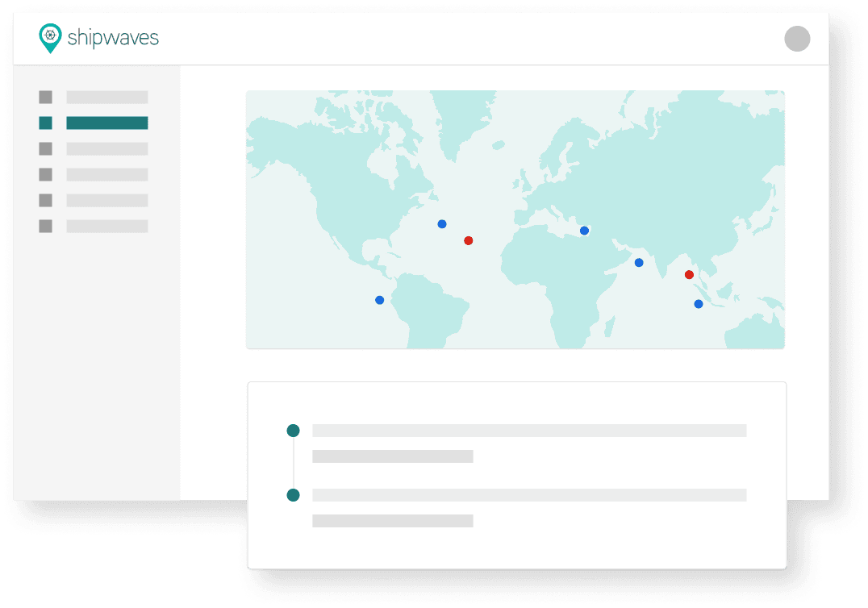Click the blue marker near Indonesia
This screenshot has height=608, width=868.
point(699,304)
